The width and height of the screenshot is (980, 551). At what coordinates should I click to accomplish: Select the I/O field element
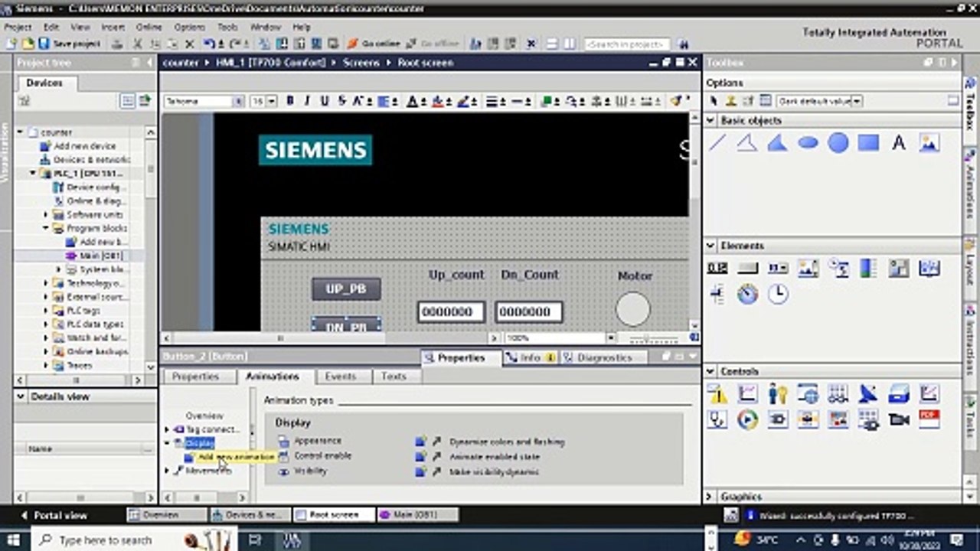coord(717,268)
